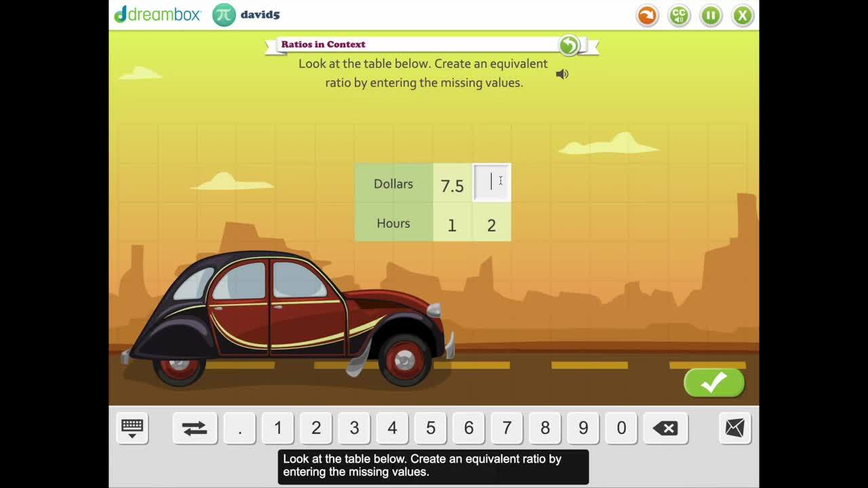Hide the on-screen keyboard
Image resolution: width=868 pixels, height=488 pixels.
[x=132, y=428]
